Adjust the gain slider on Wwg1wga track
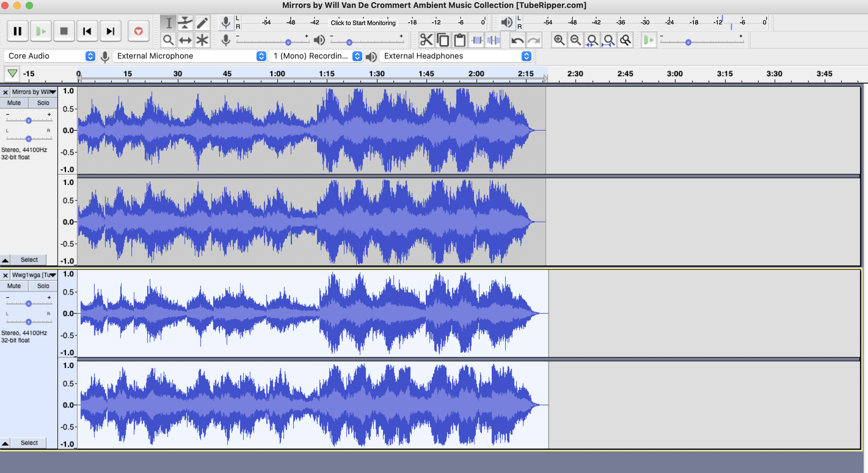This screenshot has width=868, height=473. tap(29, 303)
